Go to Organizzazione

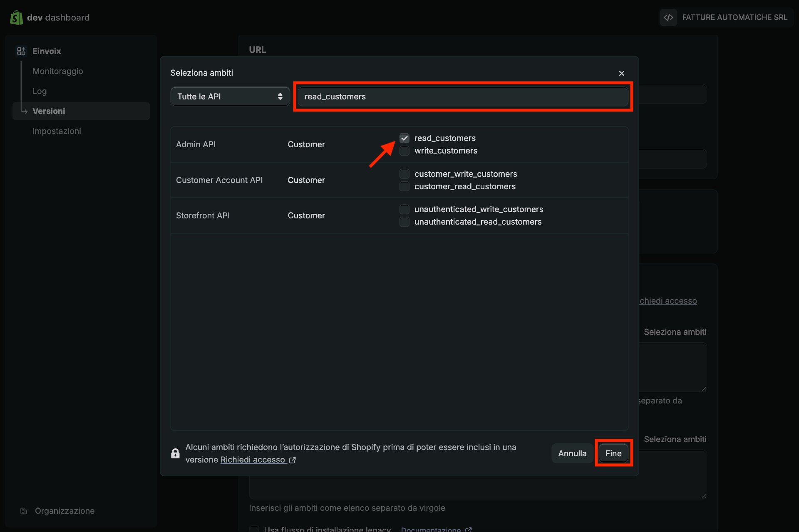click(65, 511)
